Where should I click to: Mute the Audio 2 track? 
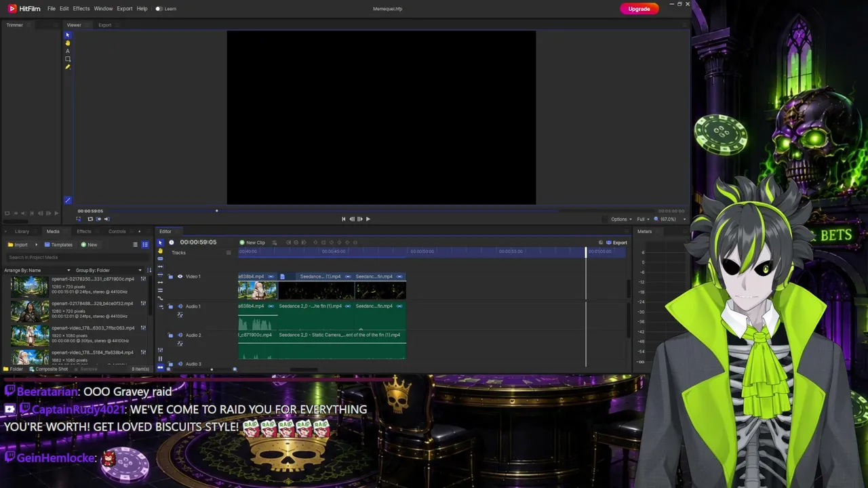[x=180, y=335]
